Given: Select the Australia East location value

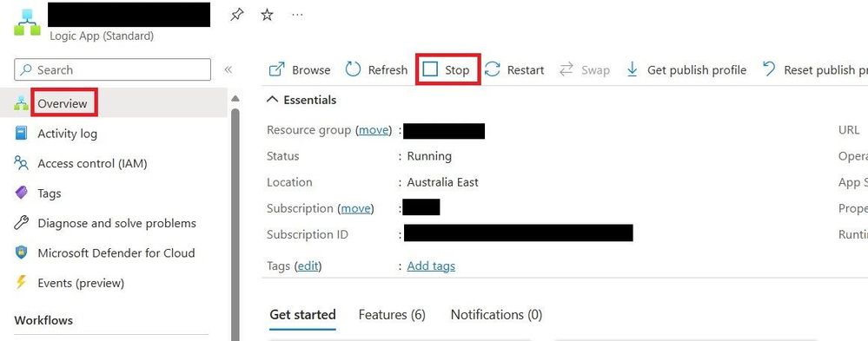Looking at the screenshot, I should pyautogui.click(x=443, y=182).
